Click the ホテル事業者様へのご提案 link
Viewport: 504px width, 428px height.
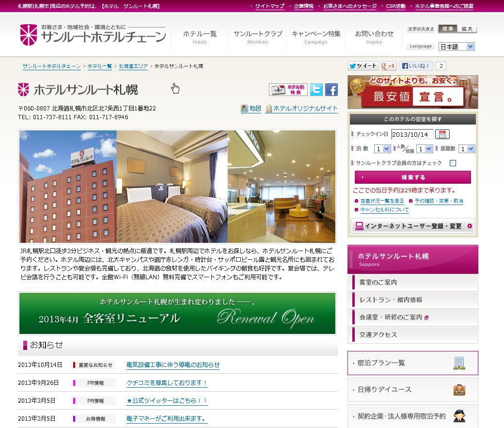(444, 6)
